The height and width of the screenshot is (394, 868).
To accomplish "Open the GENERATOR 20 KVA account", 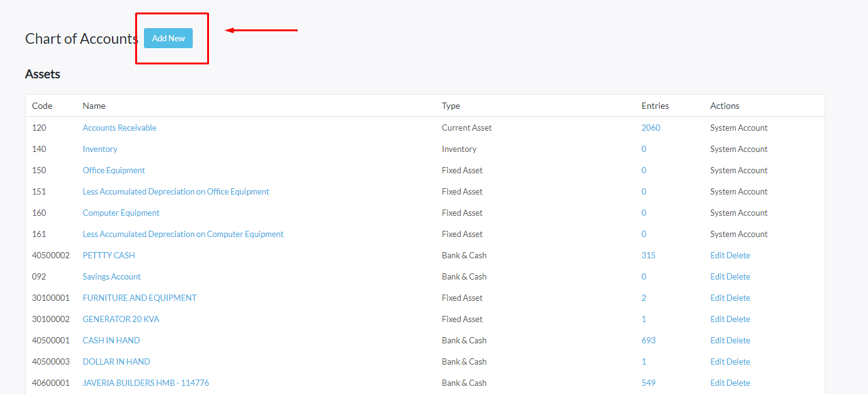I will (x=121, y=319).
